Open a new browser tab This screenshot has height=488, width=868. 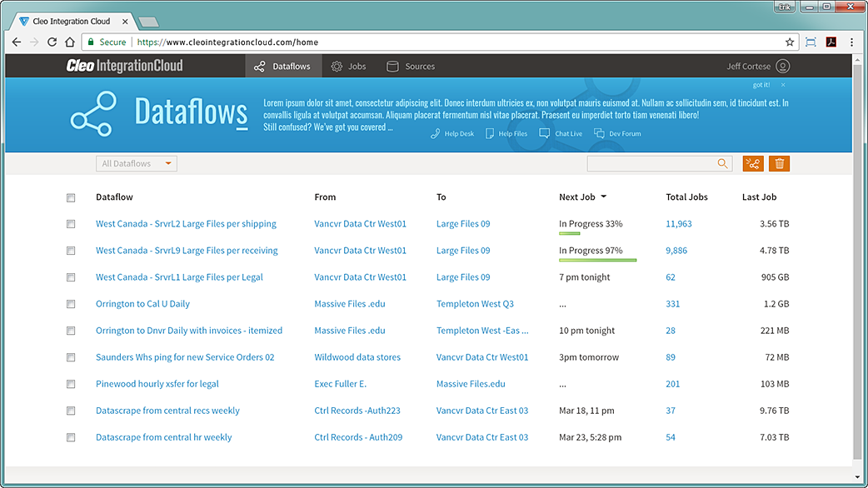(148, 22)
